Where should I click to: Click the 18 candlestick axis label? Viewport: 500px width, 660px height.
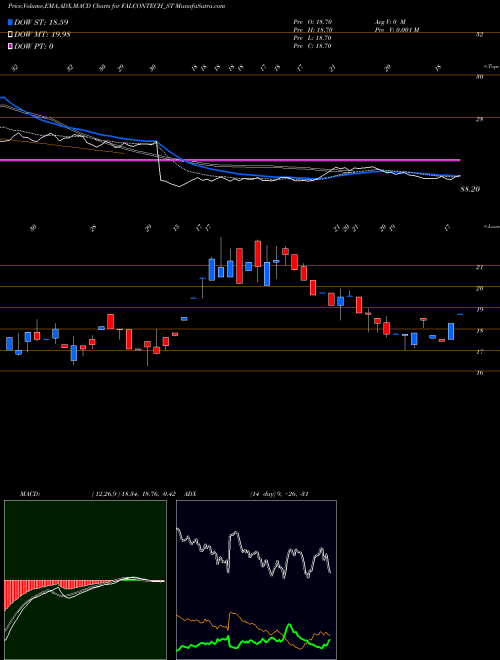(479, 330)
